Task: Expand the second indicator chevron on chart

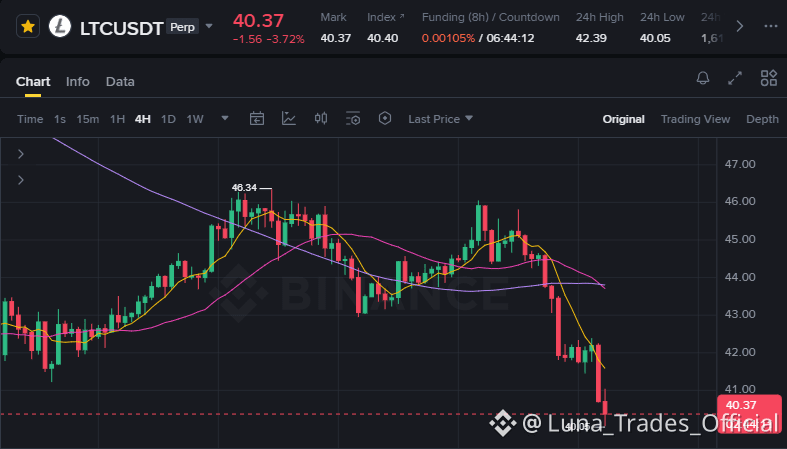Action: pyautogui.click(x=21, y=180)
